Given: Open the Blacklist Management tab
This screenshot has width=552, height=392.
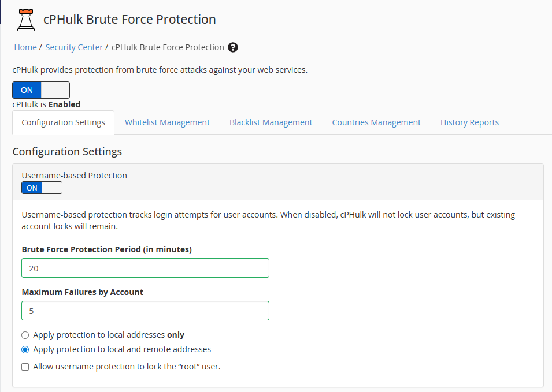Looking at the screenshot, I should (x=271, y=122).
